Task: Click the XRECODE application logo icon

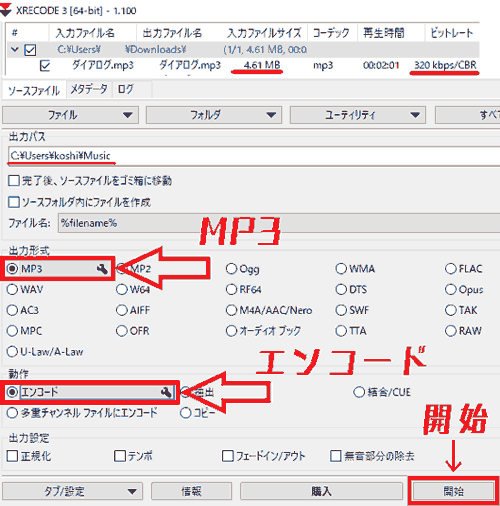Action: pos(6,10)
